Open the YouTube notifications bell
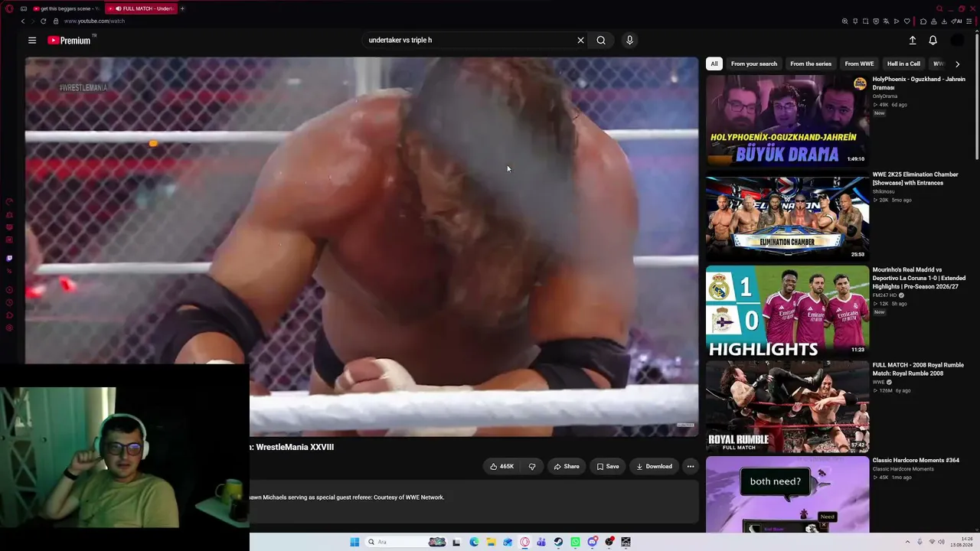The height and width of the screenshot is (551, 980). click(933, 41)
